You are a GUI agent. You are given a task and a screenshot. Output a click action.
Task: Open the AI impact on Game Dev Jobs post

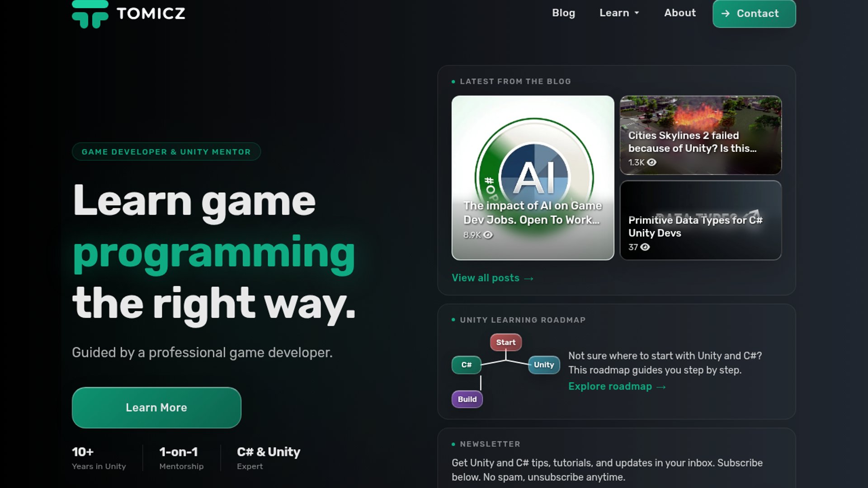click(533, 178)
